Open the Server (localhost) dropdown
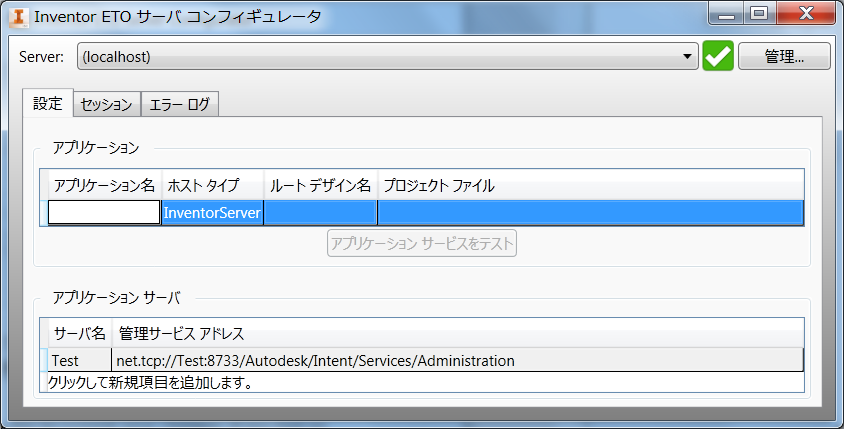This screenshot has height=429, width=844. click(x=388, y=56)
